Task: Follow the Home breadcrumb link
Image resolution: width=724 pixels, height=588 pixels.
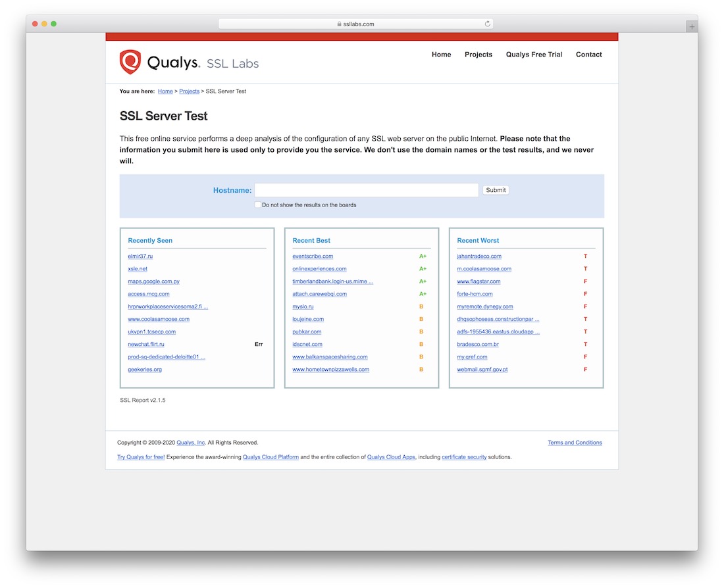Action: click(165, 91)
